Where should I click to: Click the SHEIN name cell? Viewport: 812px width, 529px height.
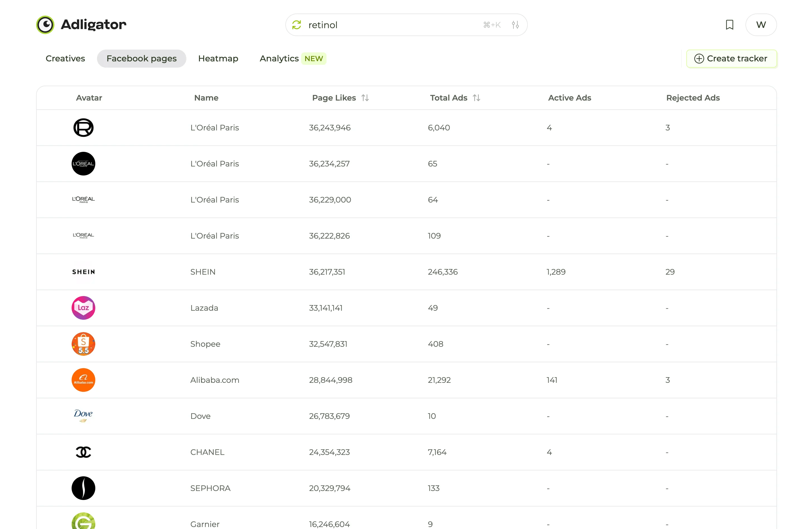(203, 272)
